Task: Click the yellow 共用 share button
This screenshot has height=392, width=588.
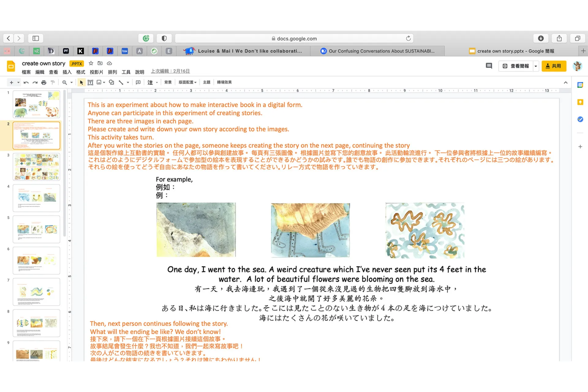Action: click(554, 66)
